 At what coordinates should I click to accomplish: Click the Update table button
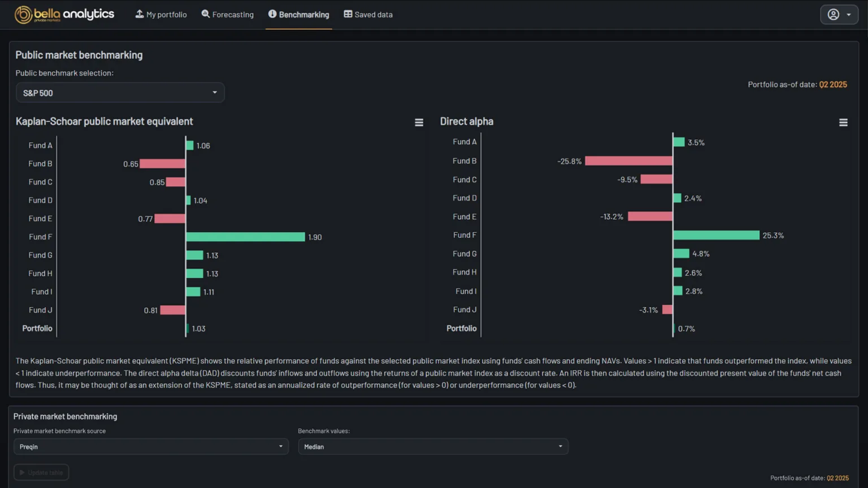pyautogui.click(x=41, y=472)
